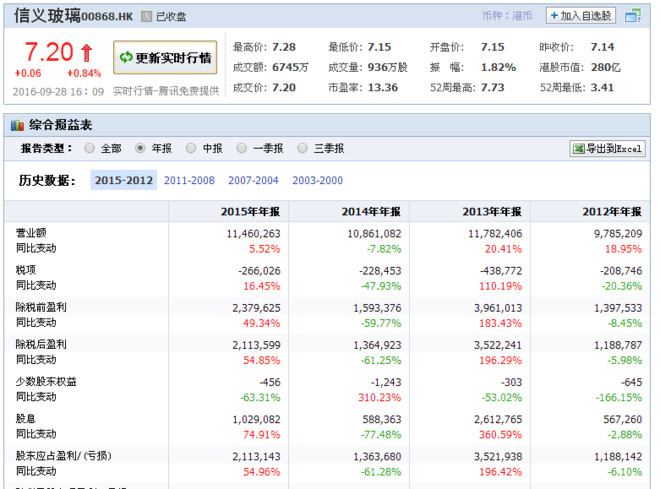
Task: Click the -266,026 tax value
Action: click(x=259, y=271)
